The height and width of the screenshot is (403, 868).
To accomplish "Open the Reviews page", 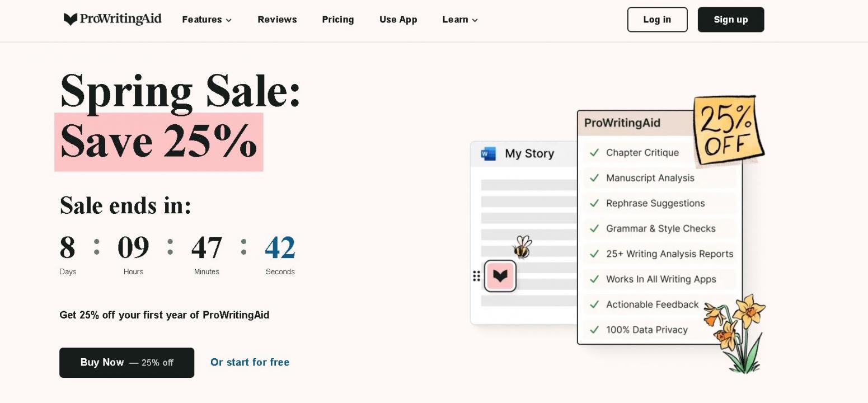I will point(277,20).
